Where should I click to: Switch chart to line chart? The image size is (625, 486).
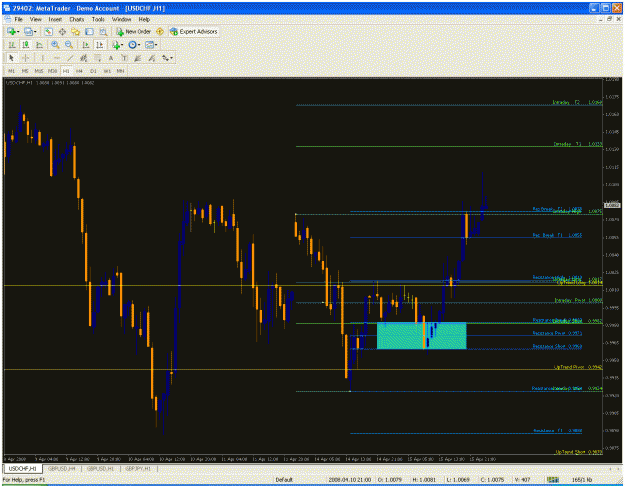[39, 45]
